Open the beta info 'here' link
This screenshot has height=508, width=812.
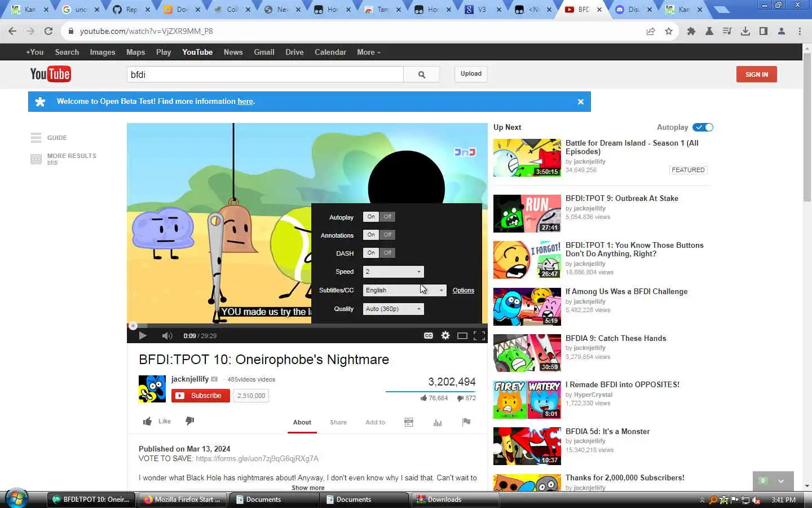[x=245, y=102]
